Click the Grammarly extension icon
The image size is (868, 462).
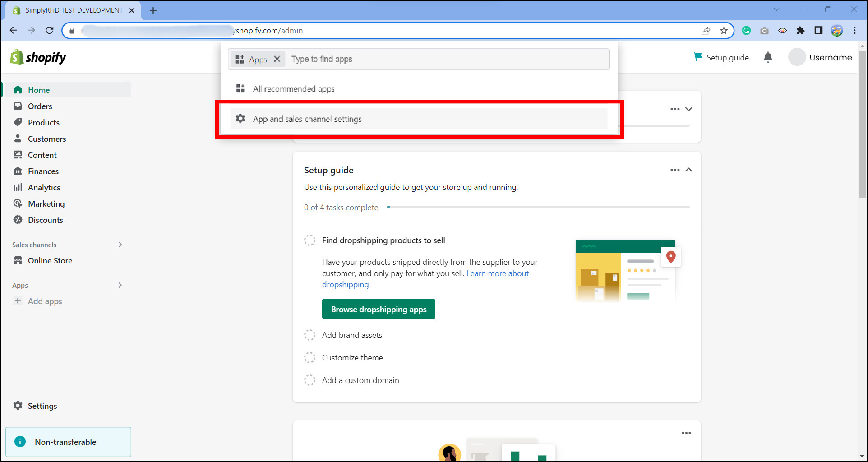(x=746, y=31)
